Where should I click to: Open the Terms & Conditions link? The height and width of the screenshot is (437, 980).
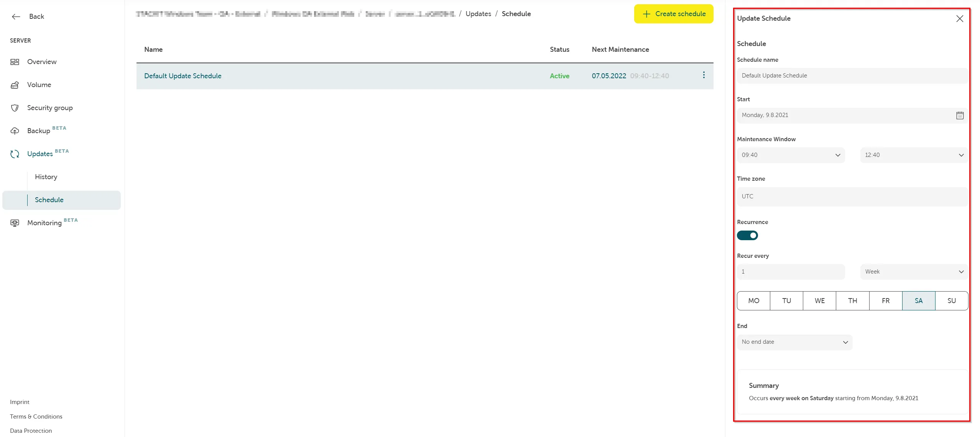click(x=36, y=416)
